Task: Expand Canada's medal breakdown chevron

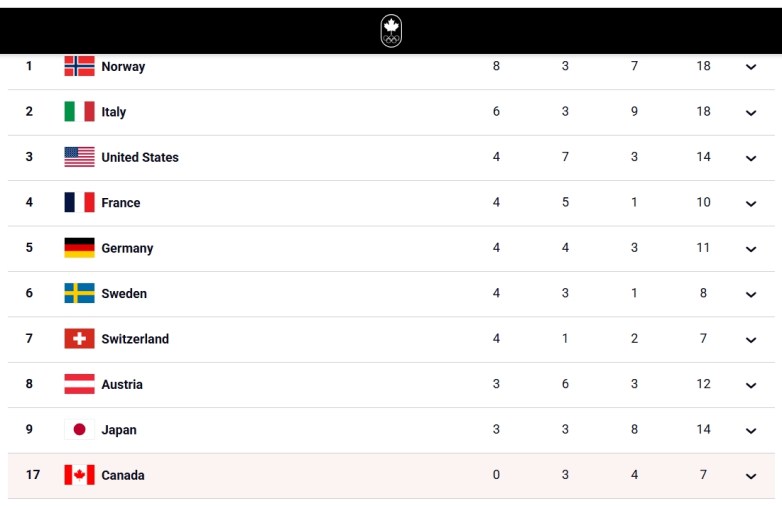Action: click(751, 476)
